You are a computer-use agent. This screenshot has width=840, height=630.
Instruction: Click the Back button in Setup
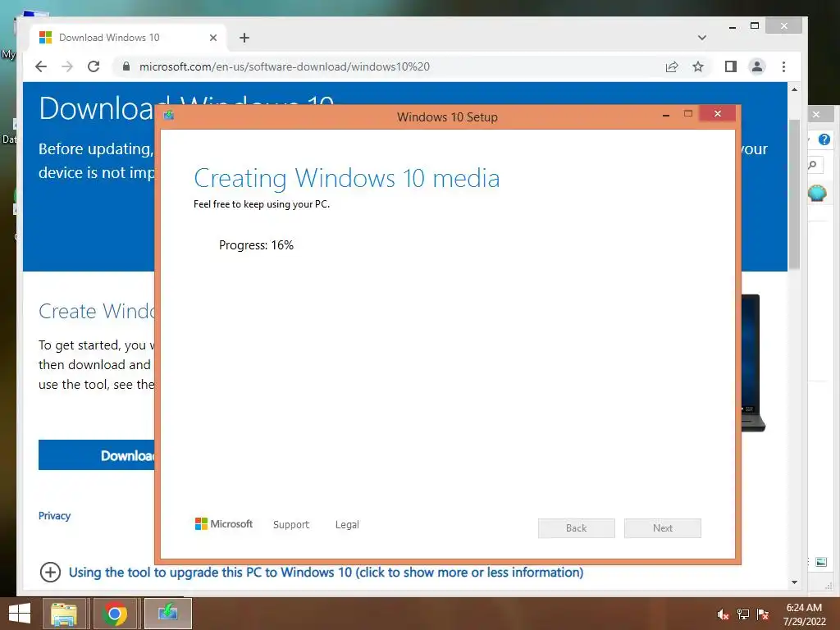tap(577, 527)
